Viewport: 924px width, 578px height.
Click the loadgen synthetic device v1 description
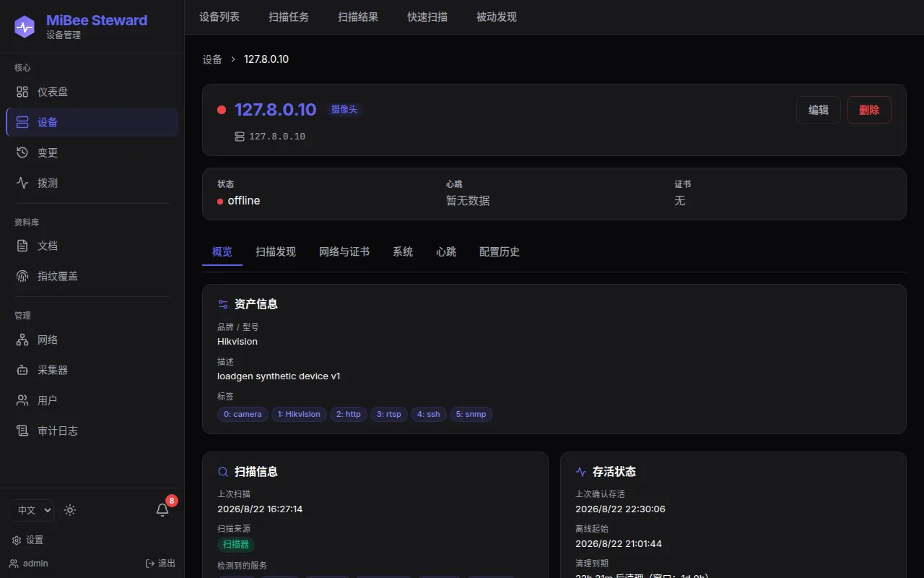pos(279,376)
